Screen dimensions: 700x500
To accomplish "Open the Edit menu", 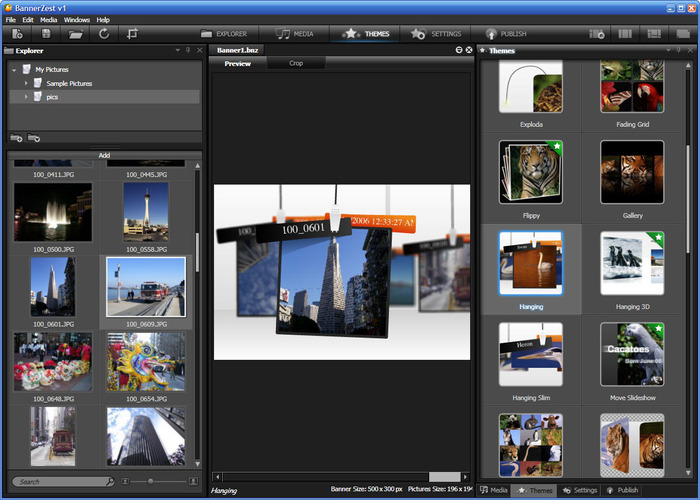I will pos(28,20).
